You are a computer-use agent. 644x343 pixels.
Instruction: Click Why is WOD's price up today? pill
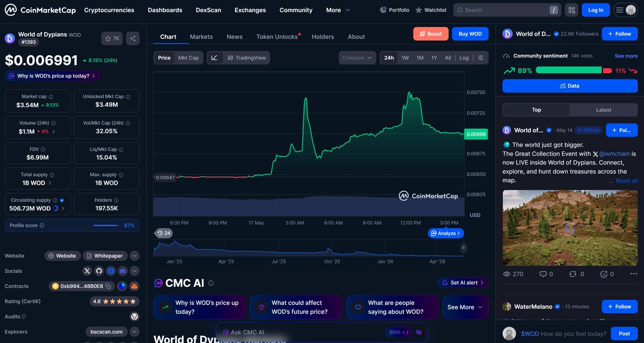pos(53,76)
